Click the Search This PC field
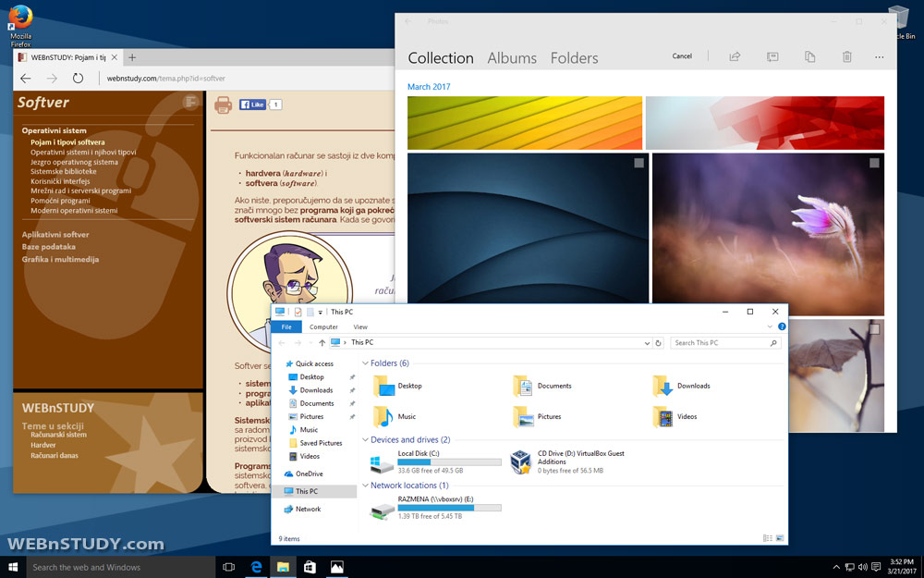Image resolution: width=924 pixels, height=578 pixels. tap(725, 343)
